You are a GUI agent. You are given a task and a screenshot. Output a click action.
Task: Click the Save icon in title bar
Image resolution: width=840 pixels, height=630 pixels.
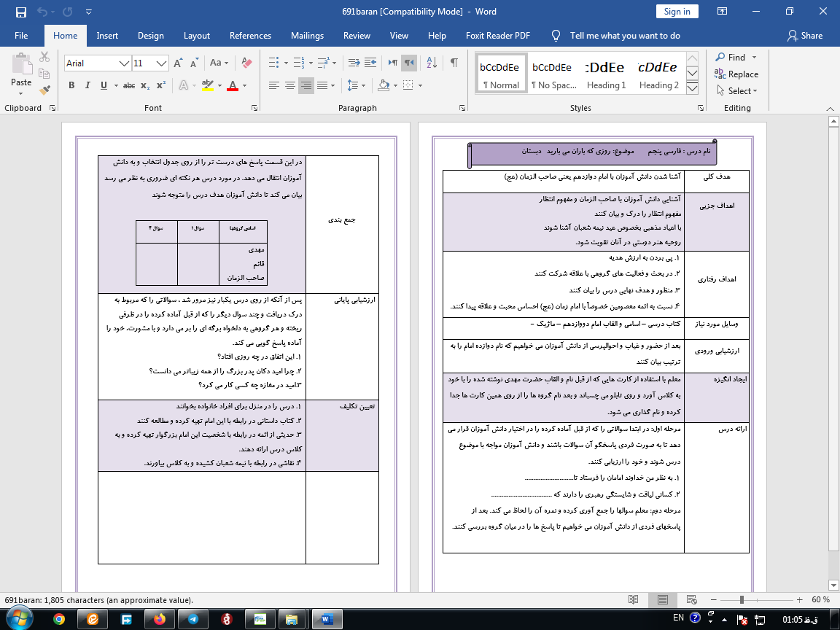pos(20,12)
